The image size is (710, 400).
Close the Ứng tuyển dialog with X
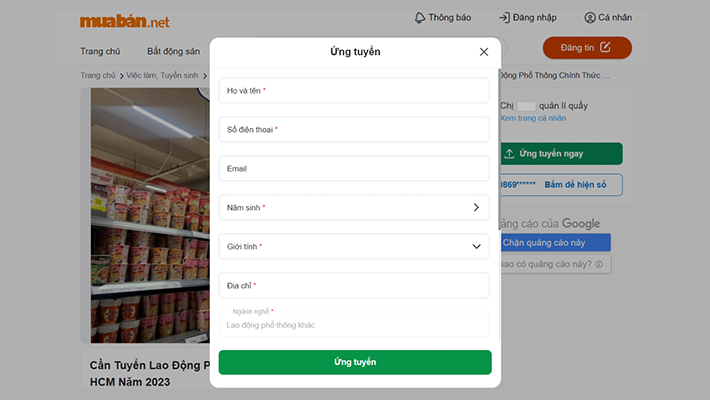pyautogui.click(x=484, y=52)
